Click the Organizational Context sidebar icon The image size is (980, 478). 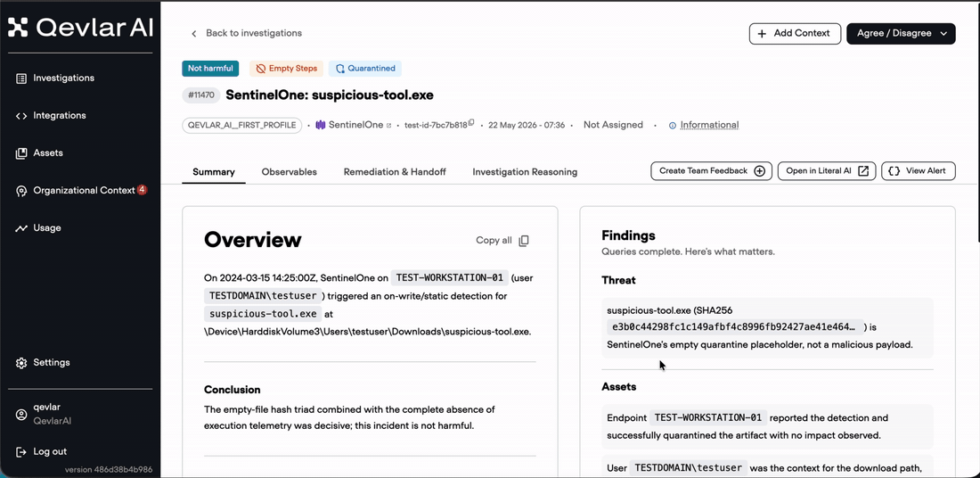pos(21,191)
